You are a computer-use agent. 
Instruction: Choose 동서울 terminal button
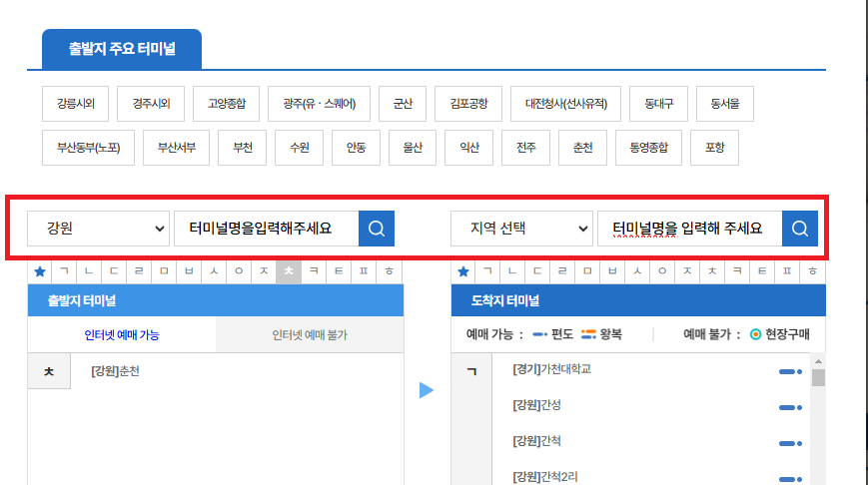(x=724, y=104)
